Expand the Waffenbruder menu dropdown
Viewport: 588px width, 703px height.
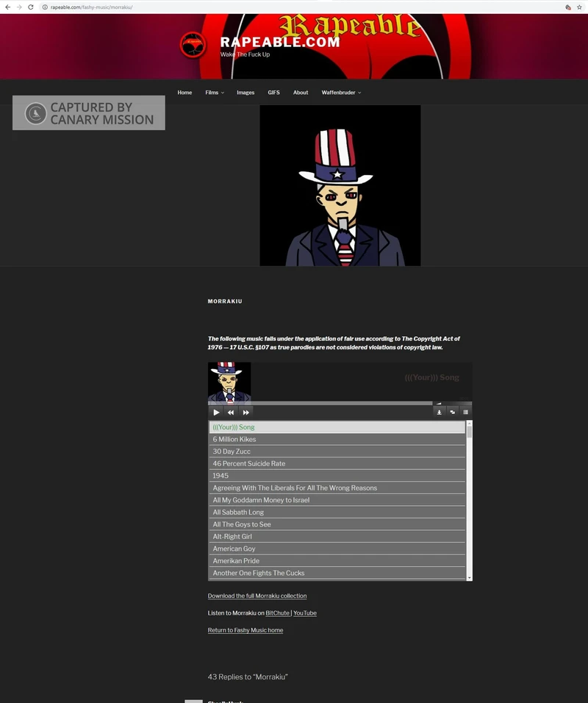click(340, 93)
